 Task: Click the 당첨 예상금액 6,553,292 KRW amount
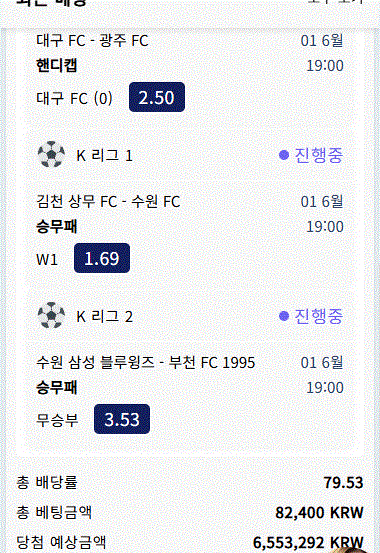pyautogui.click(x=308, y=542)
